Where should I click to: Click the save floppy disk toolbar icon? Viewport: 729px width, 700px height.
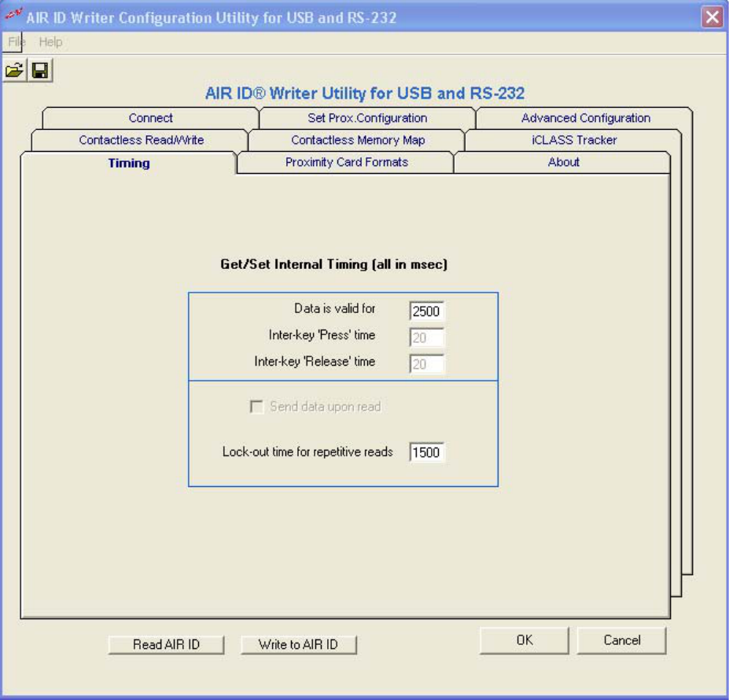click(x=40, y=71)
